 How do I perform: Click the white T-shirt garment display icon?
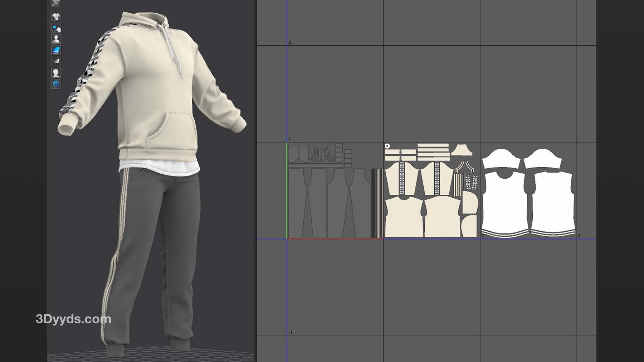click(56, 16)
